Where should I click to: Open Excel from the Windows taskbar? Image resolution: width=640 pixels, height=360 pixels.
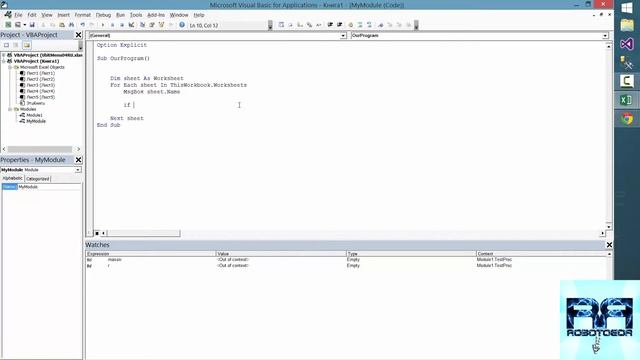tap(627, 100)
